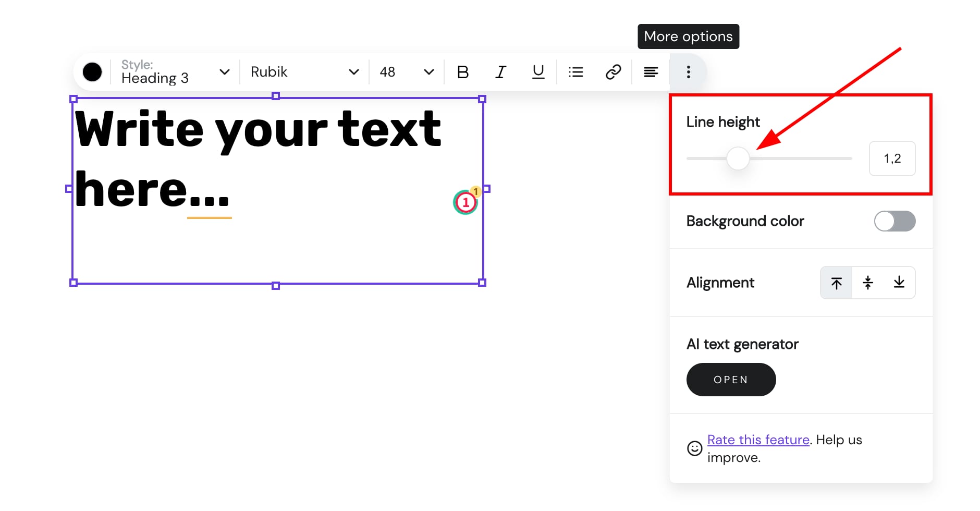Align text to top vertically

tap(836, 283)
